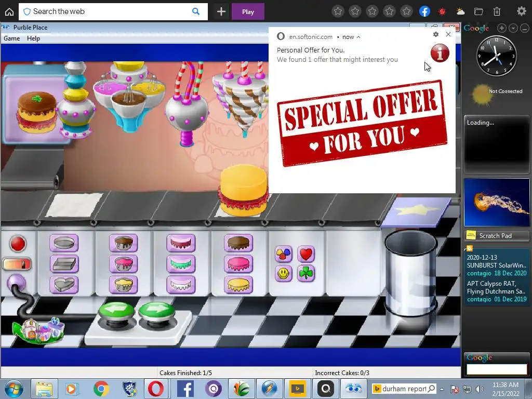Open the weather icon in top bar
532x399 pixels.
[460, 11]
